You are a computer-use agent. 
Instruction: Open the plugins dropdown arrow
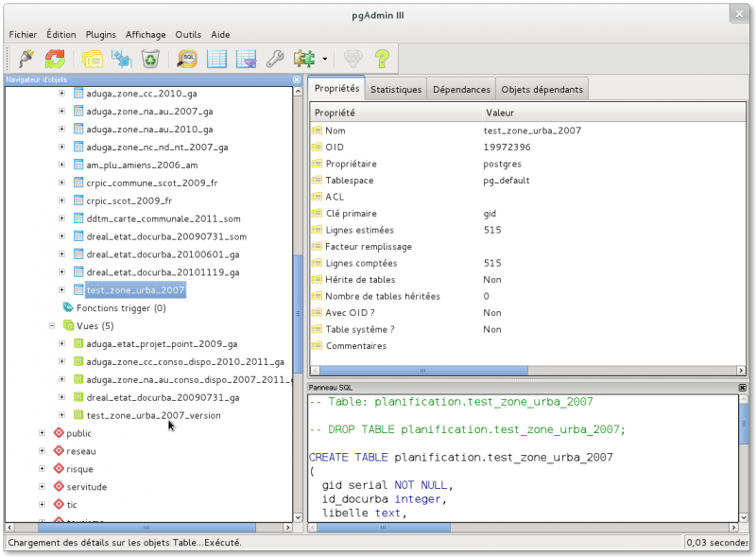[x=324, y=60]
